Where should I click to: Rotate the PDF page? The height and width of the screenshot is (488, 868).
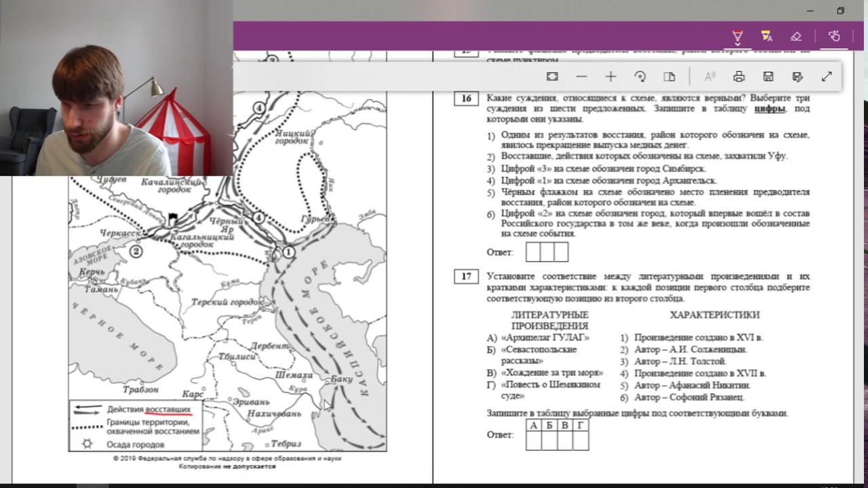pos(640,77)
